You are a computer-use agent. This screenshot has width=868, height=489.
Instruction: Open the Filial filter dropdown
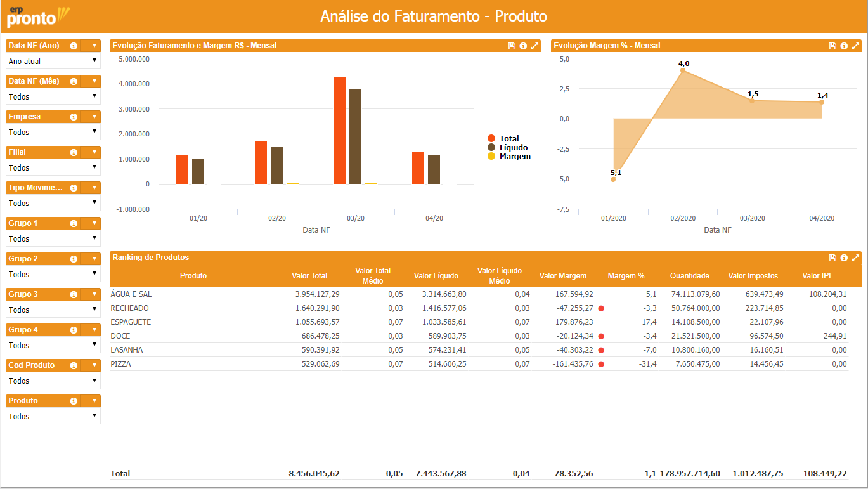tap(53, 167)
